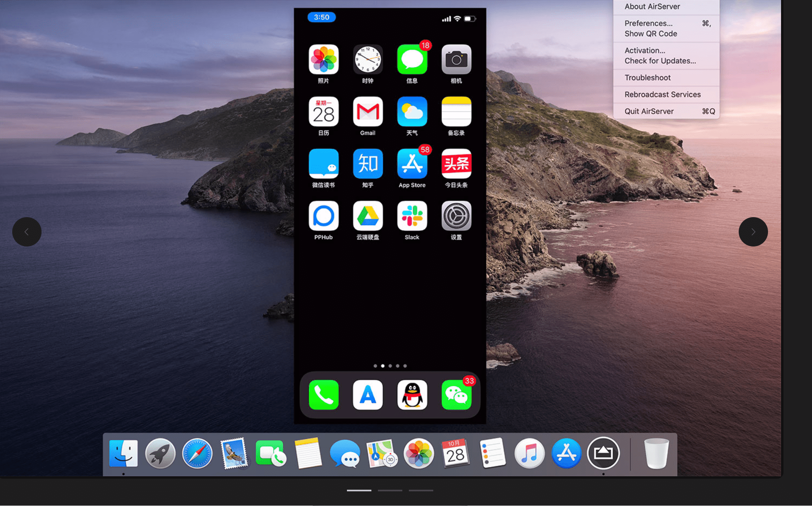Click Show QR Code option
The image size is (812, 506).
pos(651,33)
